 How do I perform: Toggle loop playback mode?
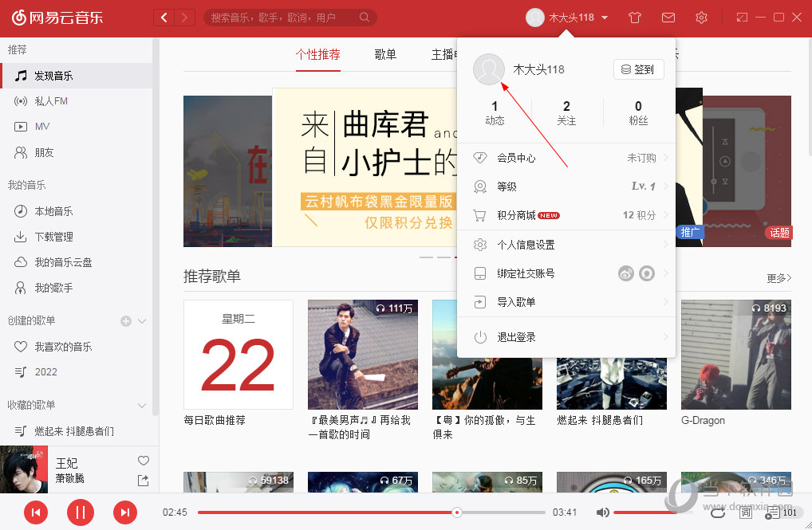coord(717,512)
